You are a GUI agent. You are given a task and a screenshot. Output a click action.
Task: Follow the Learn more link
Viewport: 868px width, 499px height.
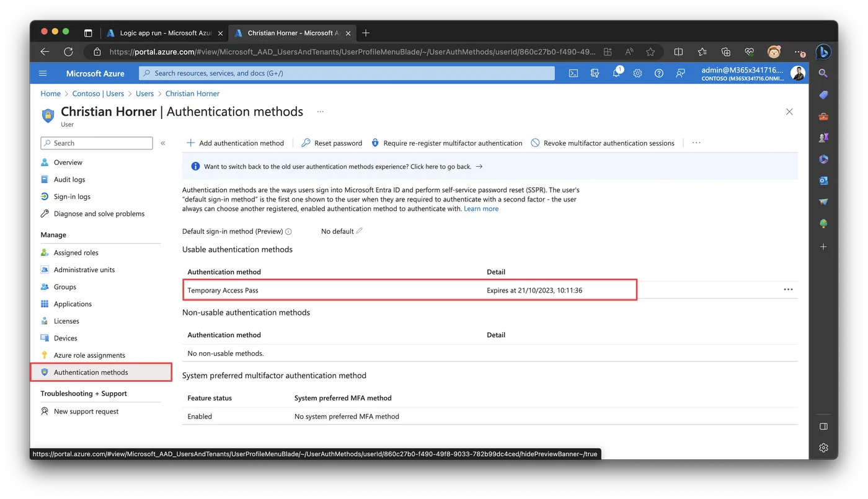click(481, 209)
